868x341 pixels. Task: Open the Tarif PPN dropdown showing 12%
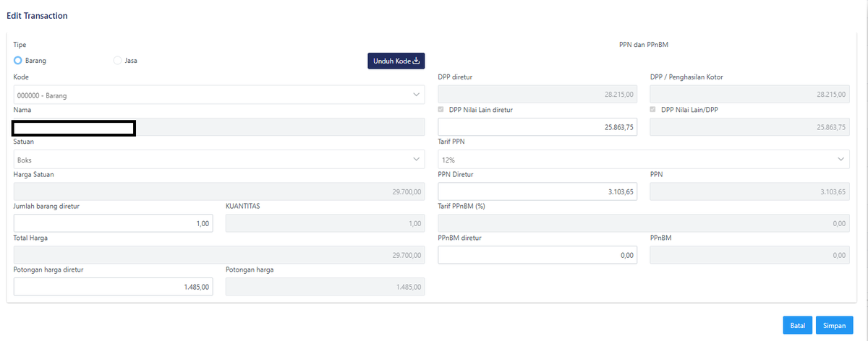644,159
